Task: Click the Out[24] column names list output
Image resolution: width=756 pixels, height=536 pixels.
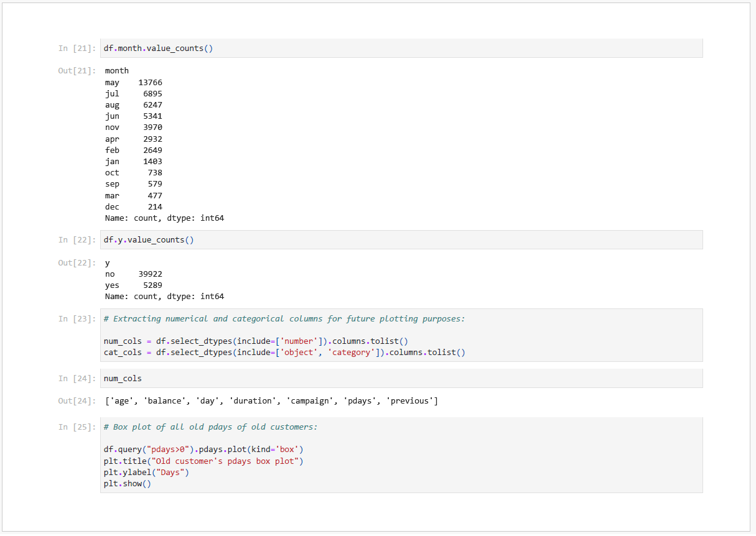Action: (271, 401)
